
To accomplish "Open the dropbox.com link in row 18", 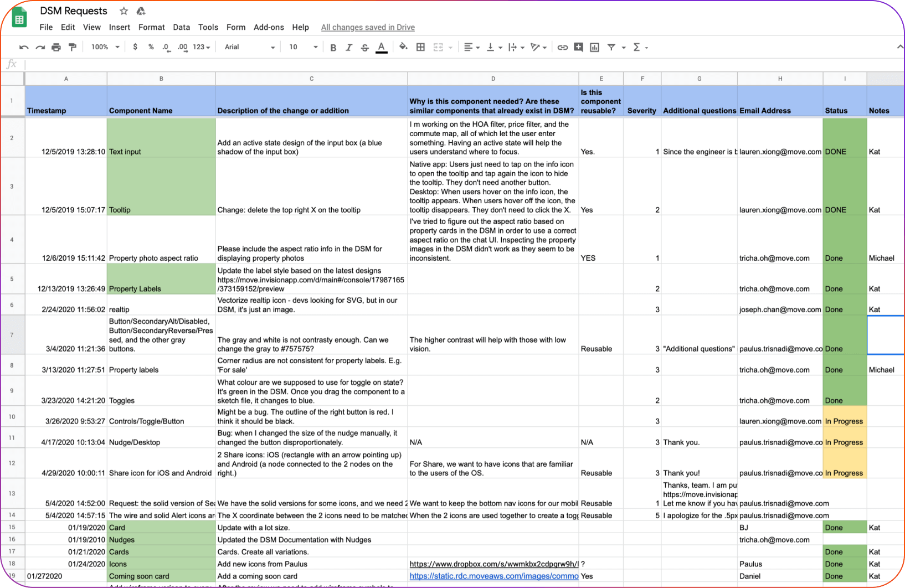I will point(493,564).
